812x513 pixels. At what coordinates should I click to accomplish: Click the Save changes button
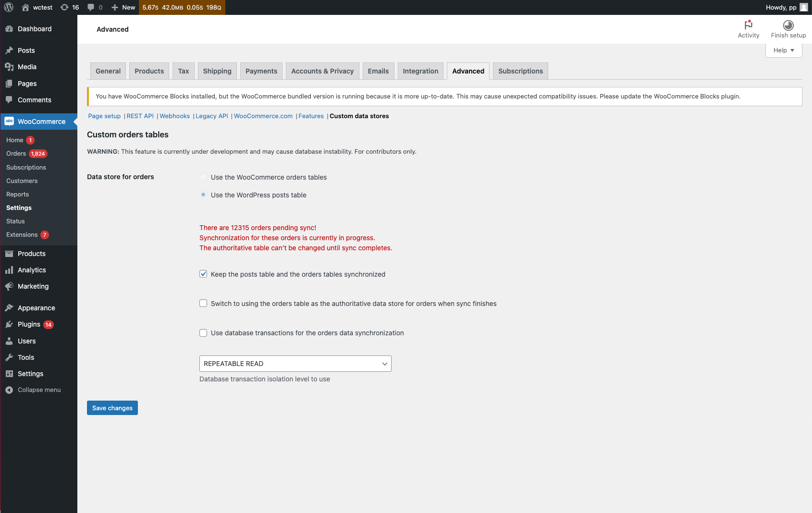pyautogui.click(x=112, y=408)
